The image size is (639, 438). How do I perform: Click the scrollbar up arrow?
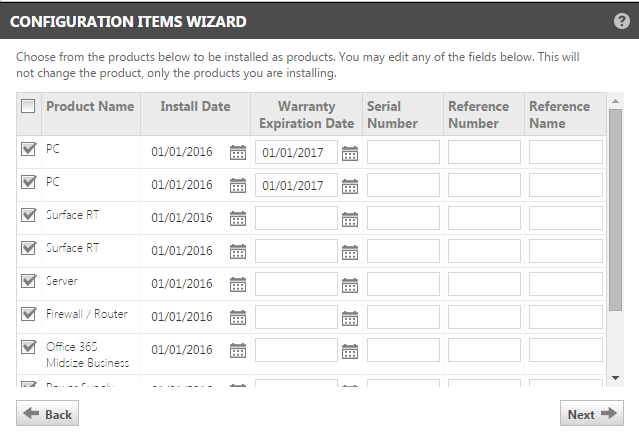pos(615,101)
